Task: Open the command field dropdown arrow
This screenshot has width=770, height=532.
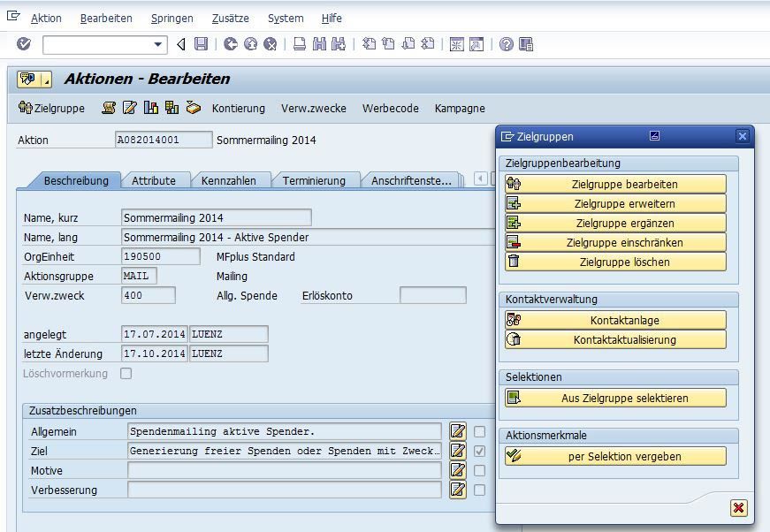Action: (158, 44)
